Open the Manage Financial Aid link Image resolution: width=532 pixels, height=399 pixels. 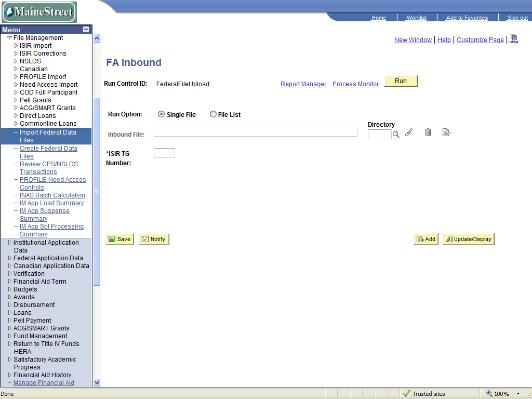point(44,383)
